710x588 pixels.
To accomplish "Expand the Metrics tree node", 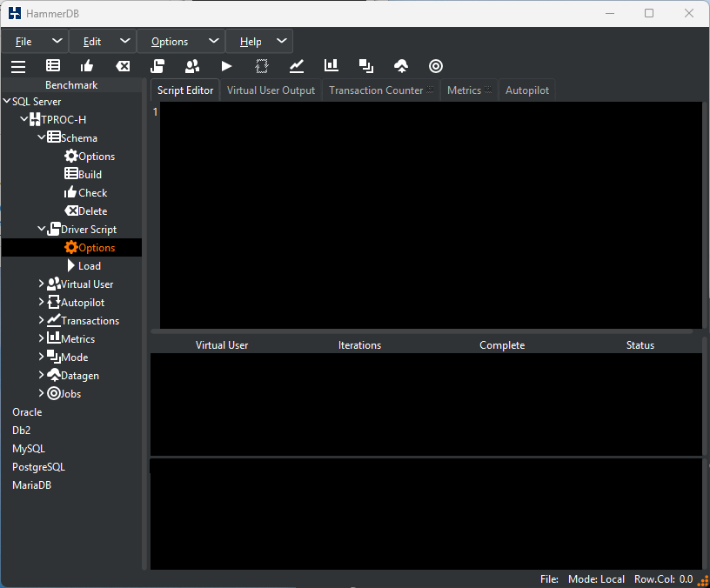I will (x=41, y=338).
